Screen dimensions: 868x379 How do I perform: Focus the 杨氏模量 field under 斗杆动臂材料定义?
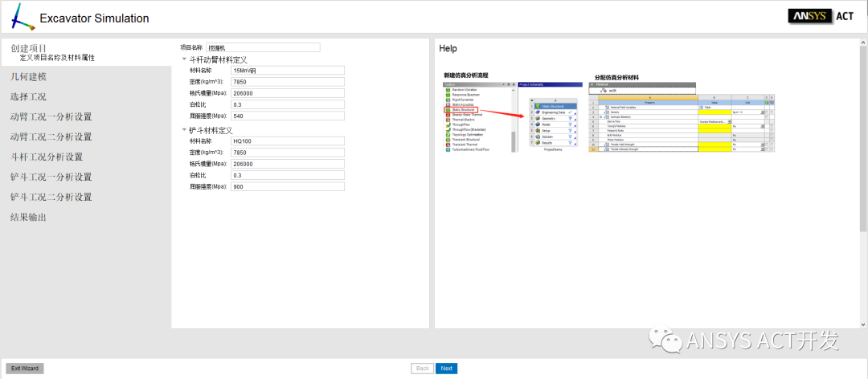[287, 93]
